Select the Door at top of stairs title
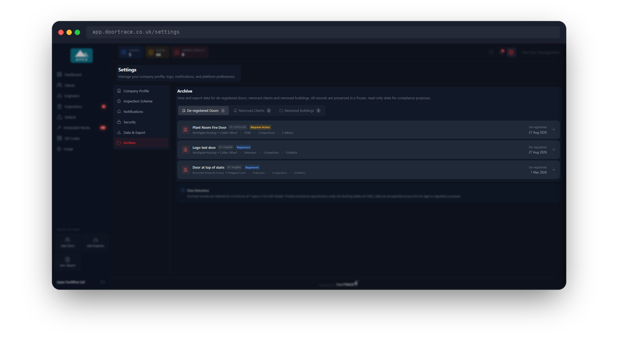This screenshot has width=618, height=364. 209,168
